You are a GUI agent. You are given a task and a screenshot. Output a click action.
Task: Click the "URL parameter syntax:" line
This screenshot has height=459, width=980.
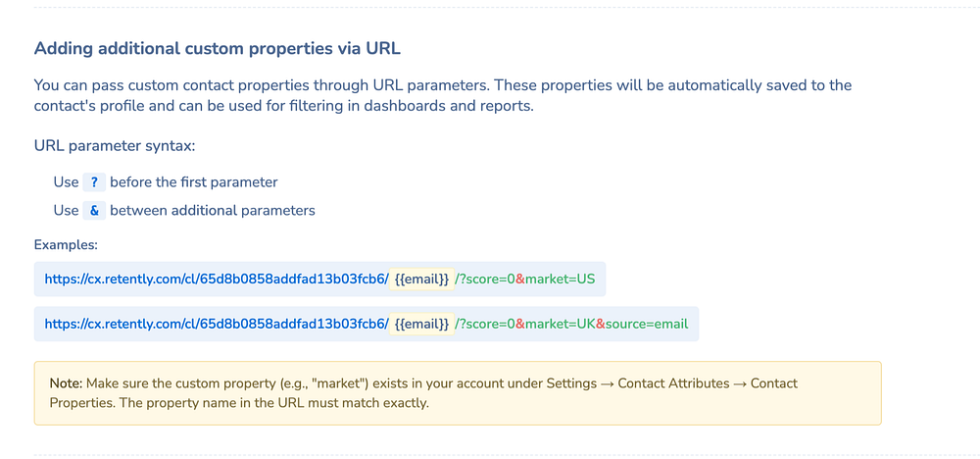click(x=115, y=146)
